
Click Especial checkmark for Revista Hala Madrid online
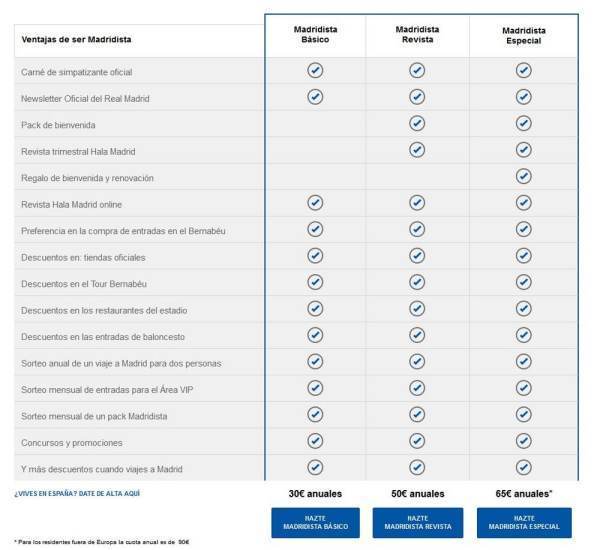(523, 203)
